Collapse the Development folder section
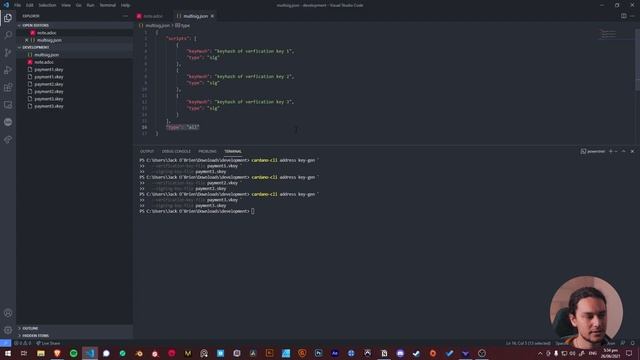Image resolution: width=640 pixels, height=360 pixels. click(74, 47)
